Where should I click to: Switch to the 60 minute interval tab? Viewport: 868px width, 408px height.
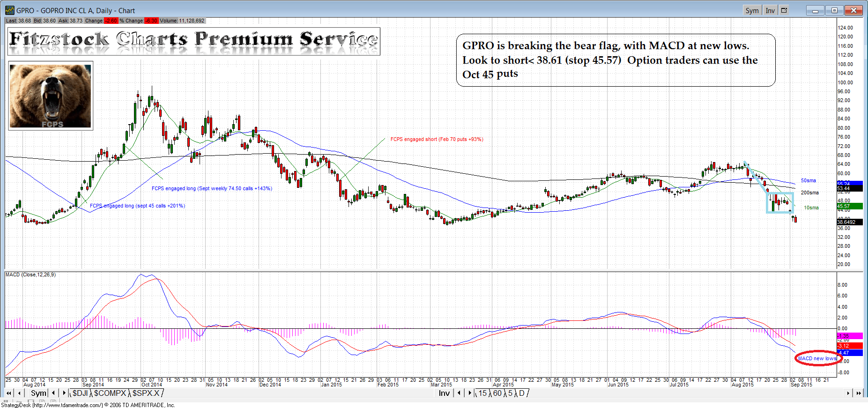[497, 393]
